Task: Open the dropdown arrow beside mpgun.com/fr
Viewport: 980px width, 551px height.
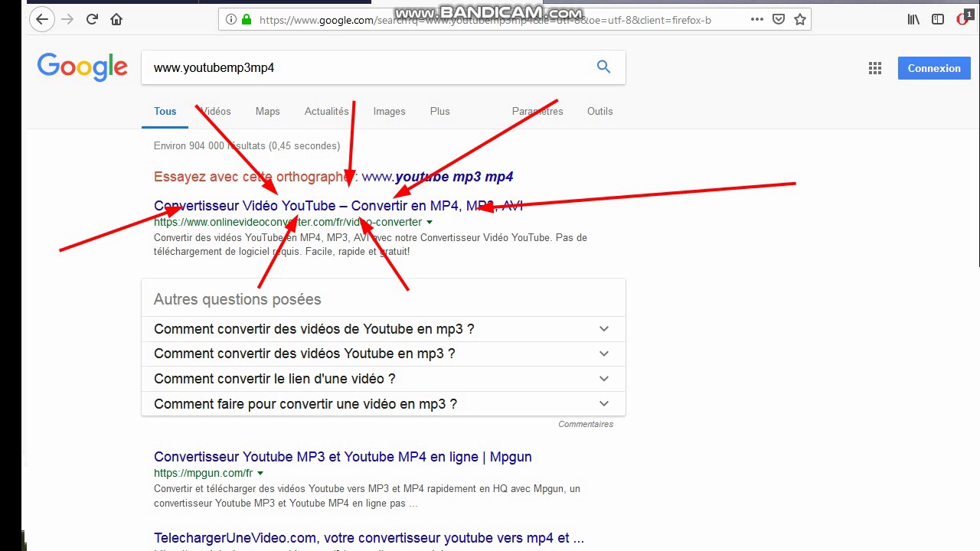Action: click(x=260, y=473)
